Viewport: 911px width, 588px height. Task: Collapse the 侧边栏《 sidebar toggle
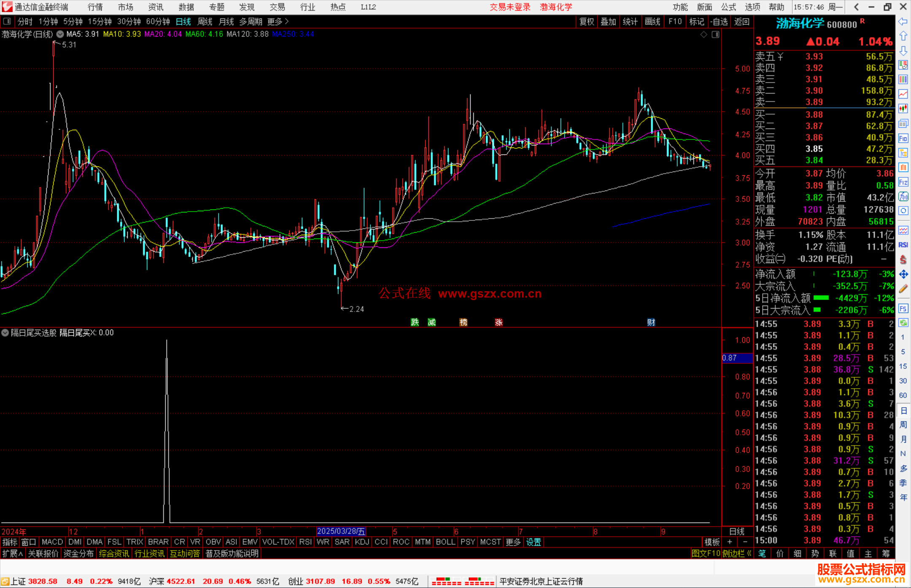coord(737,553)
